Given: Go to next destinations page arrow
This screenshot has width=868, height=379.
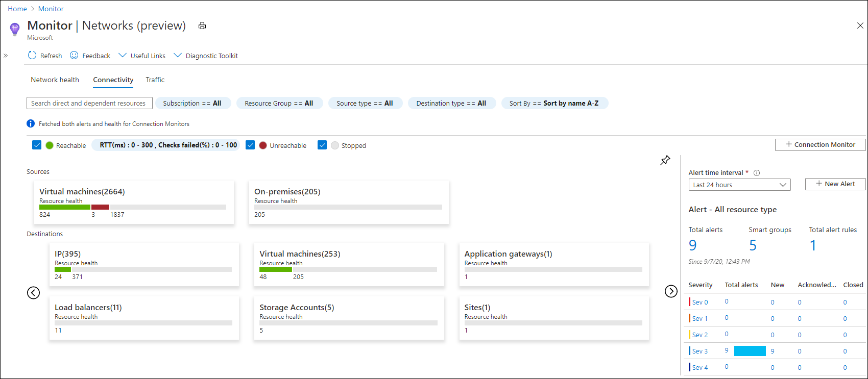Looking at the screenshot, I should [x=671, y=291].
